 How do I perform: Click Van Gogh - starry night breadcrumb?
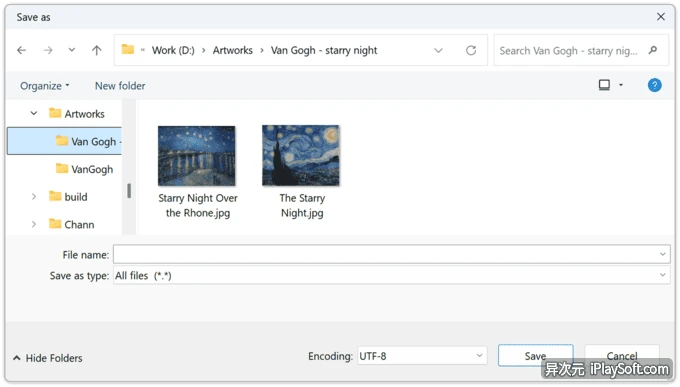pos(324,50)
